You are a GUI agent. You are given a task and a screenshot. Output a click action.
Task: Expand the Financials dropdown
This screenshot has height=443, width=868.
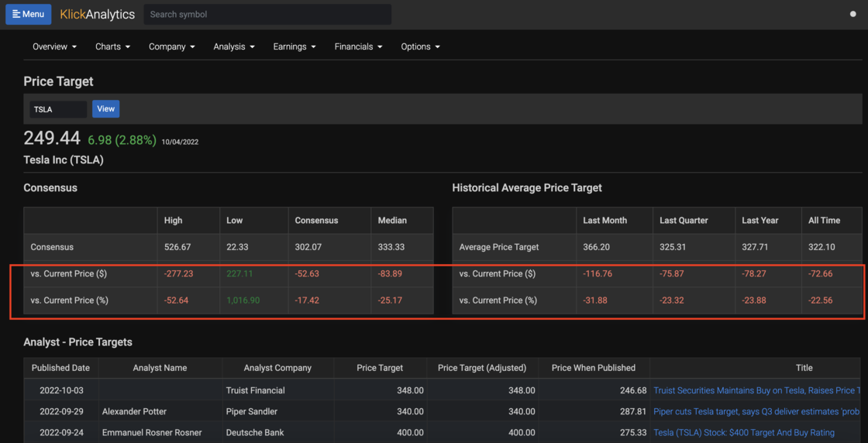359,47
